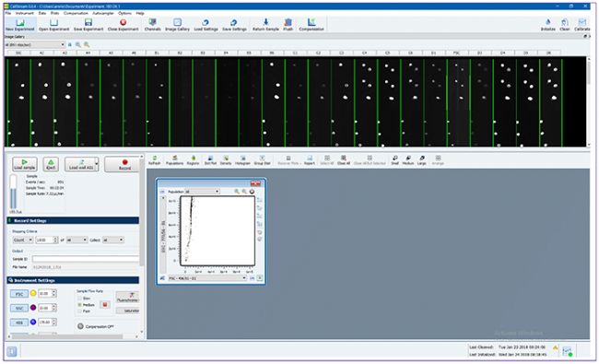Image resolution: width=599 pixels, height=364 pixels.
Task: Click the Load sample button
Action: tap(25, 164)
